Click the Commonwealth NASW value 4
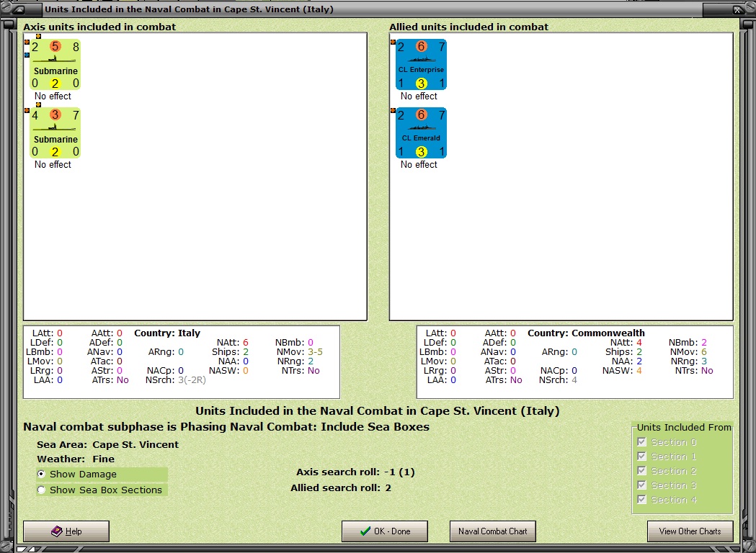Screen dimensions: 756x553 639,370
